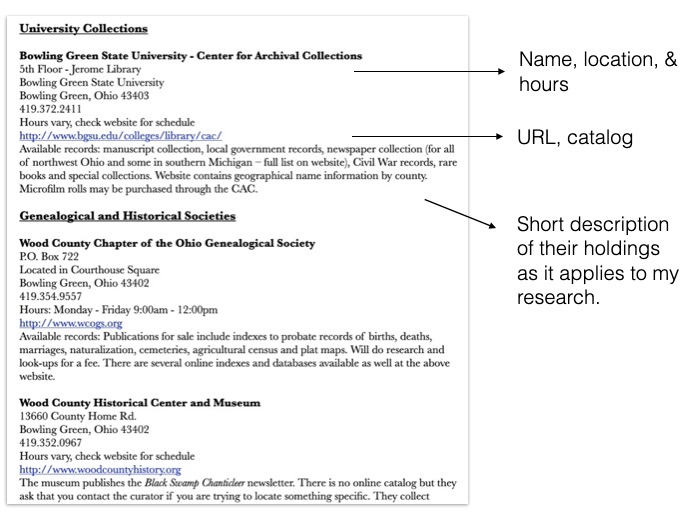
Task: Open the bgsu.edu library CAC link
Action: pyautogui.click(x=120, y=135)
